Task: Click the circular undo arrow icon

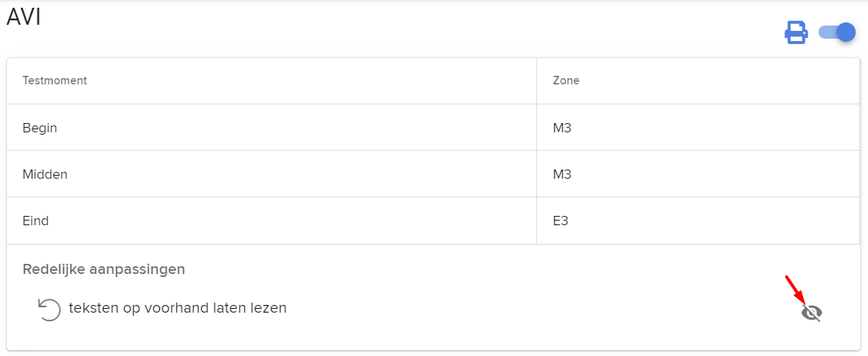Action: pyautogui.click(x=49, y=309)
